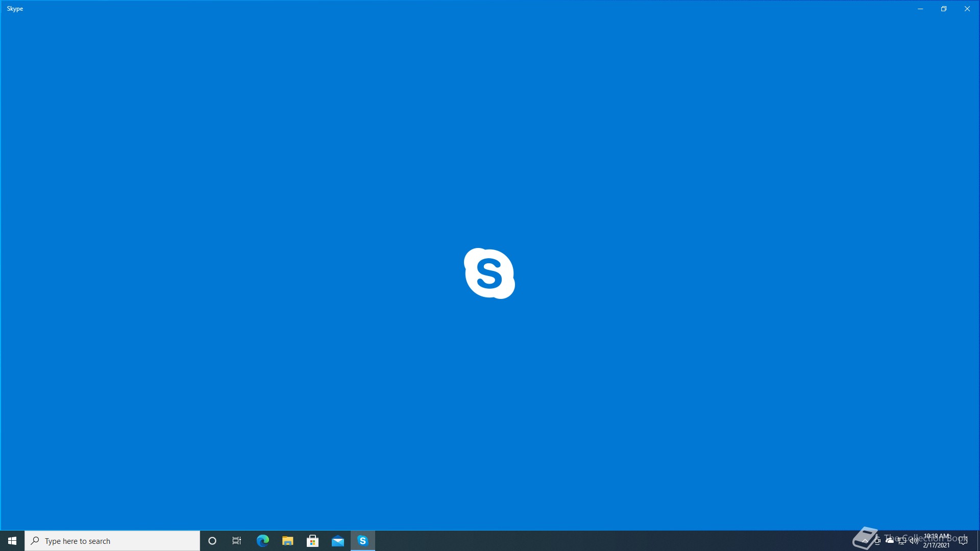The width and height of the screenshot is (980, 551).
Task: Expand the hidden system tray icons chevron
Action: [865, 541]
